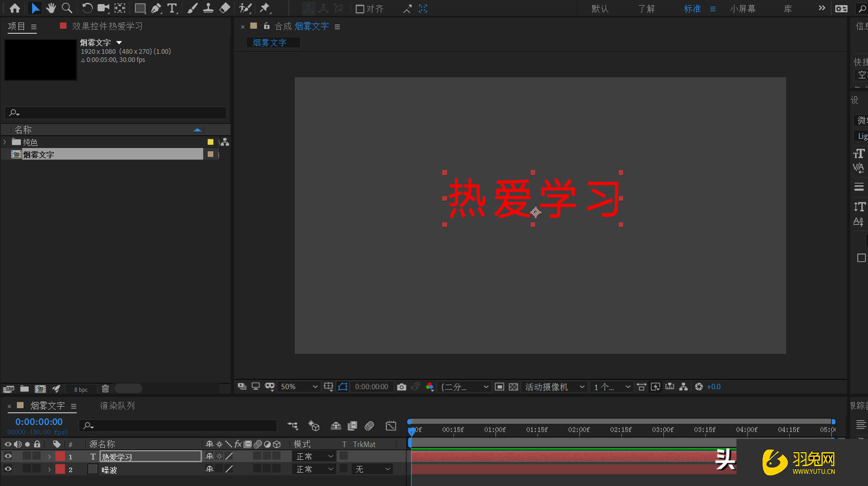This screenshot has width=868, height=486.
Task: Toggle the snapping 对齐 checkbox
Action: 360,9
